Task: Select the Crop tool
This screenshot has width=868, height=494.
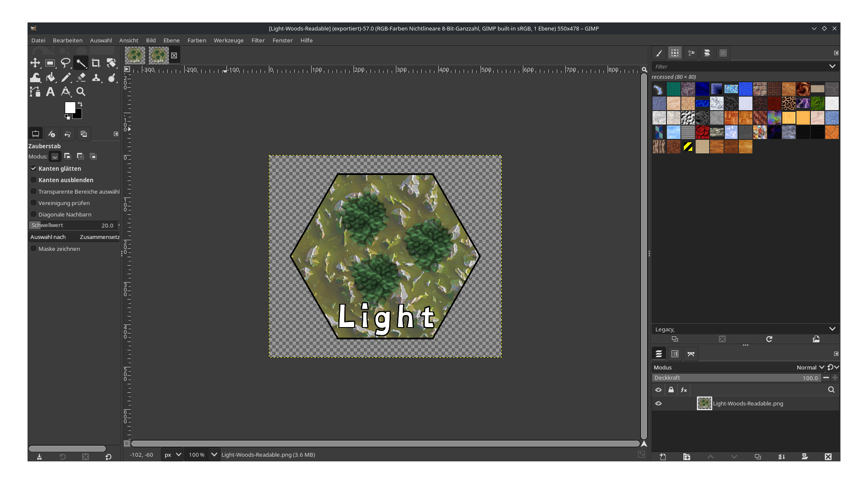Action: 96,63
